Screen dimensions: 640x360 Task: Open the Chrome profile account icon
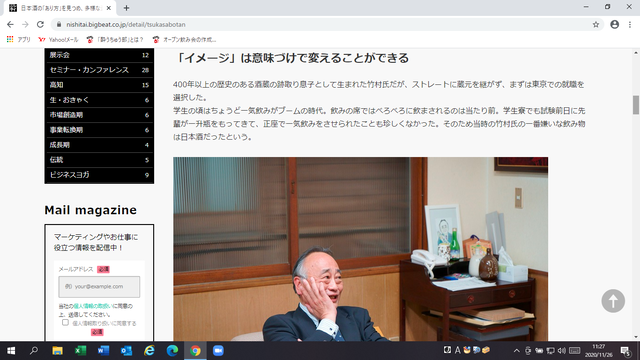(x=614, y=24)
